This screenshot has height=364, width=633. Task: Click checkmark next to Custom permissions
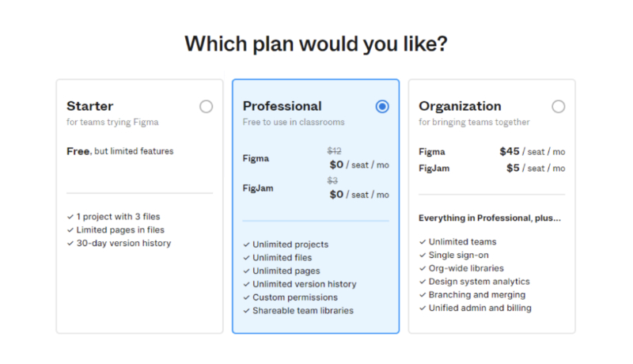[x=246, y=298]
